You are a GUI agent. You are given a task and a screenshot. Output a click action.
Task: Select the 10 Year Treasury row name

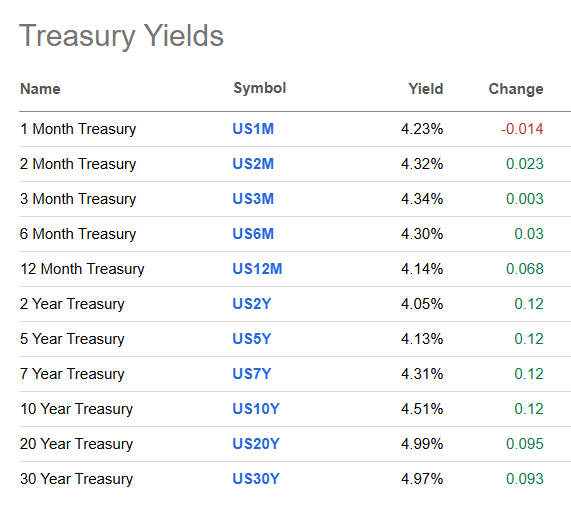pos(76,409)
